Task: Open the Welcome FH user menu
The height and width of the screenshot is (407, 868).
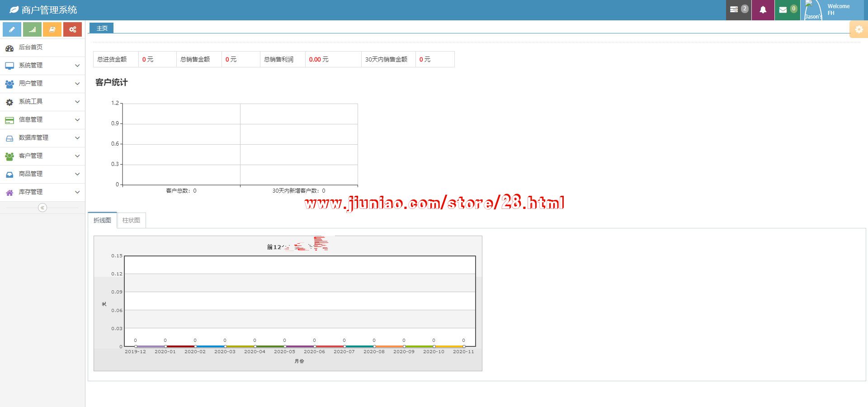Action: [x=834, y=10]
